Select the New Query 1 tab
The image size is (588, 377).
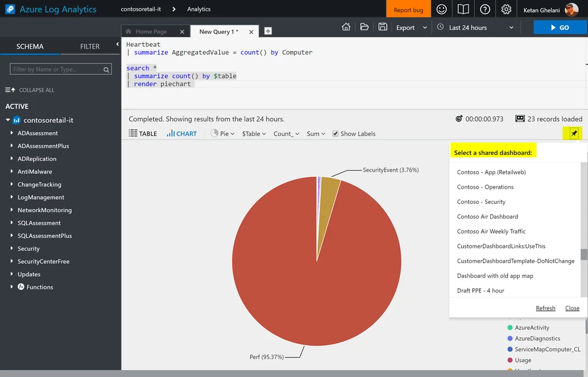click(x=219, y=32)
